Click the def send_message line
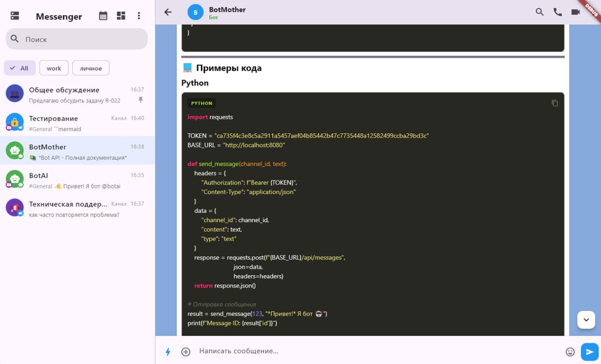 237,164
